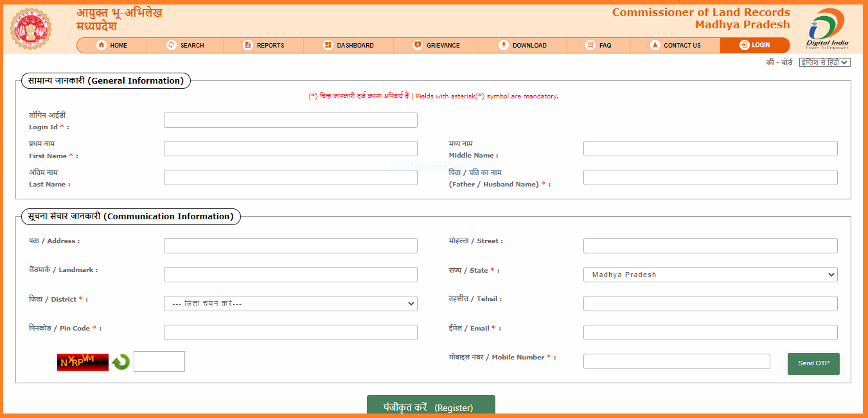Screen dimensions: 868x418
Task: Click the FAQ icon in navigation
Action: coord(590,45)
